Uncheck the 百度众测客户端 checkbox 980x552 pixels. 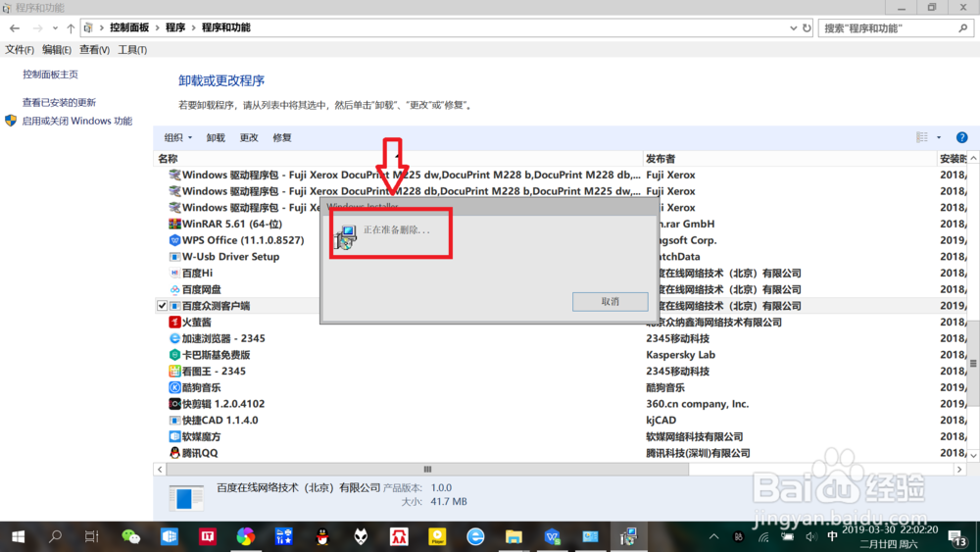(x=162, y=306)
